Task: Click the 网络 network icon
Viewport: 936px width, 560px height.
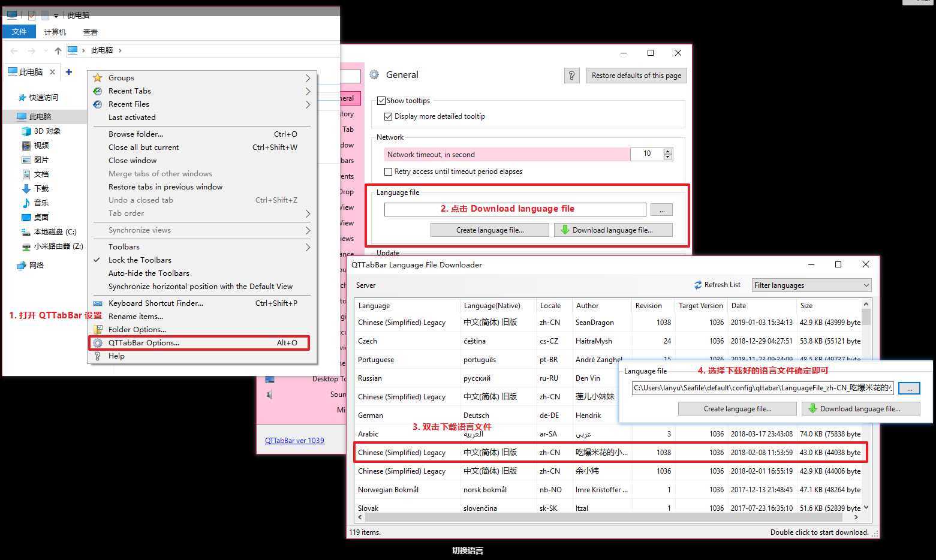Action: coord(22,266)
